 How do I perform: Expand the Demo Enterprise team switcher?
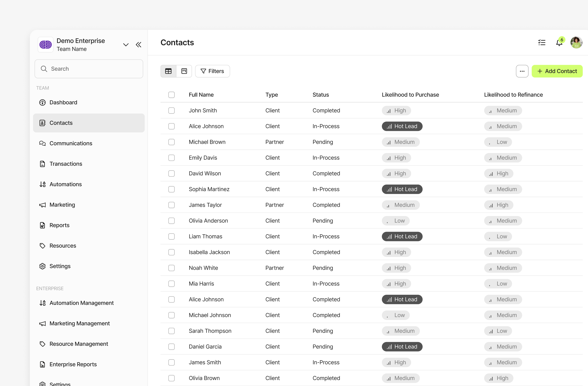point(126,45)
